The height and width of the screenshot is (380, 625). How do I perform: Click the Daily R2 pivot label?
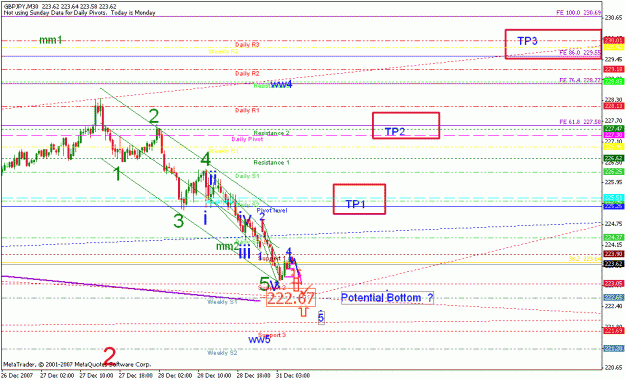point(247,73)
